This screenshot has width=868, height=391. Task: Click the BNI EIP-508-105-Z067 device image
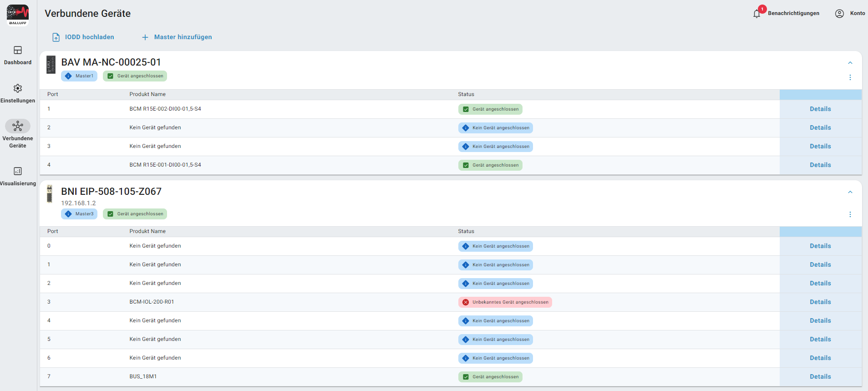click(x=50, y=194)
